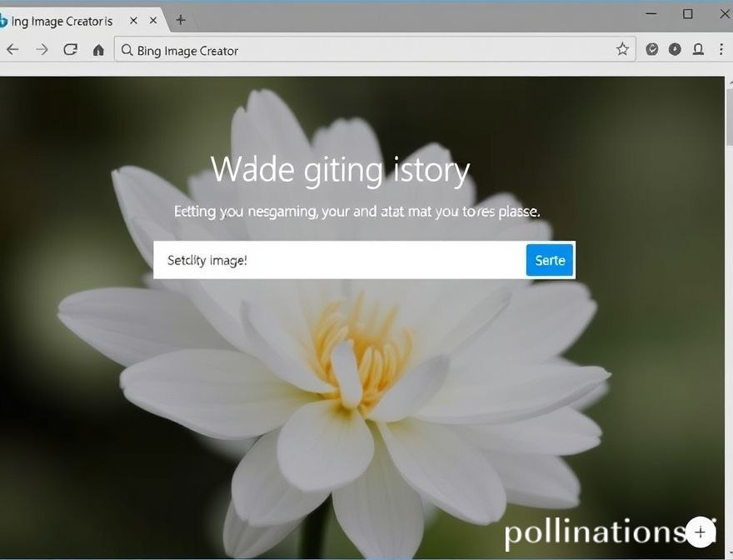Click the round plus button at bottom right
The height and width of the screenshot is (560, 733).
pyautogui.click(x=701, y=532)
